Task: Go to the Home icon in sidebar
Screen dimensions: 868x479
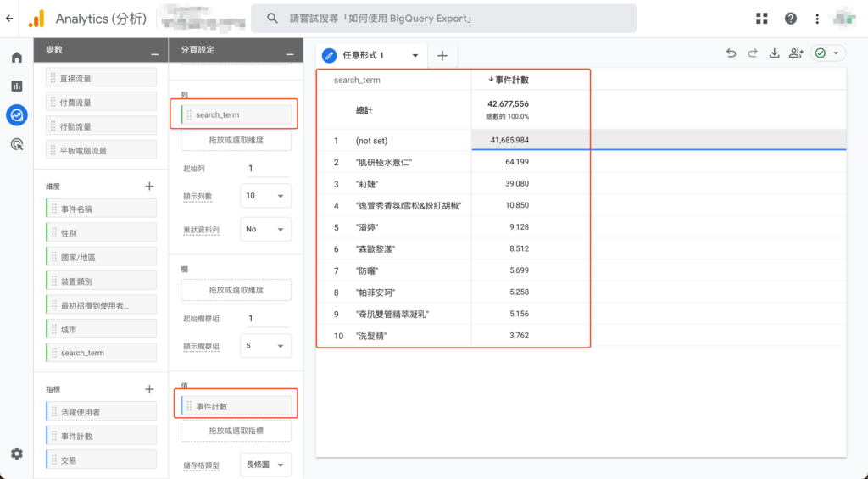Action: (17, 58)
